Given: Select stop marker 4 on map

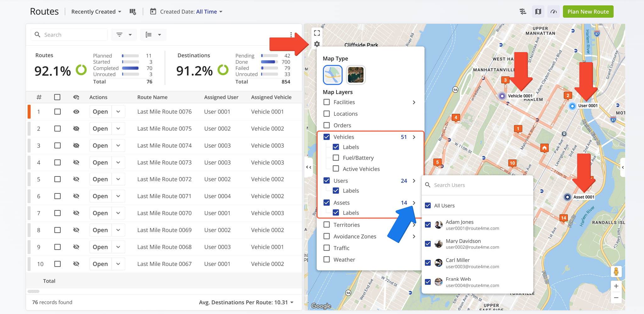Looking at the screenshot, I should point(456,118).
